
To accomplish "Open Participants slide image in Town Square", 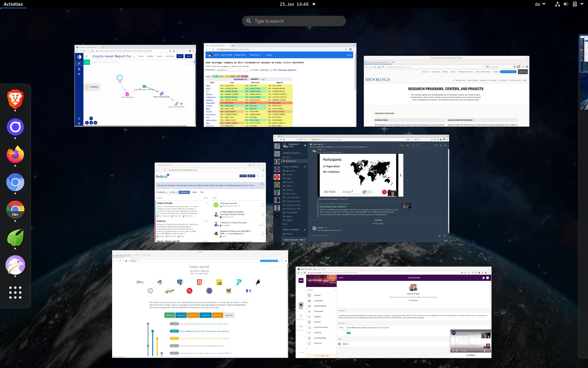I will (360, 175).
